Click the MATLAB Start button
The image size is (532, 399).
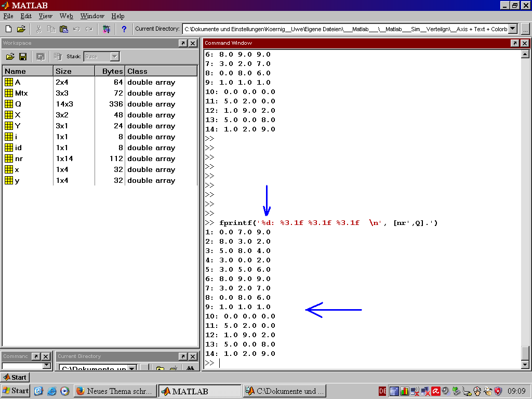[x=15, y=377]
